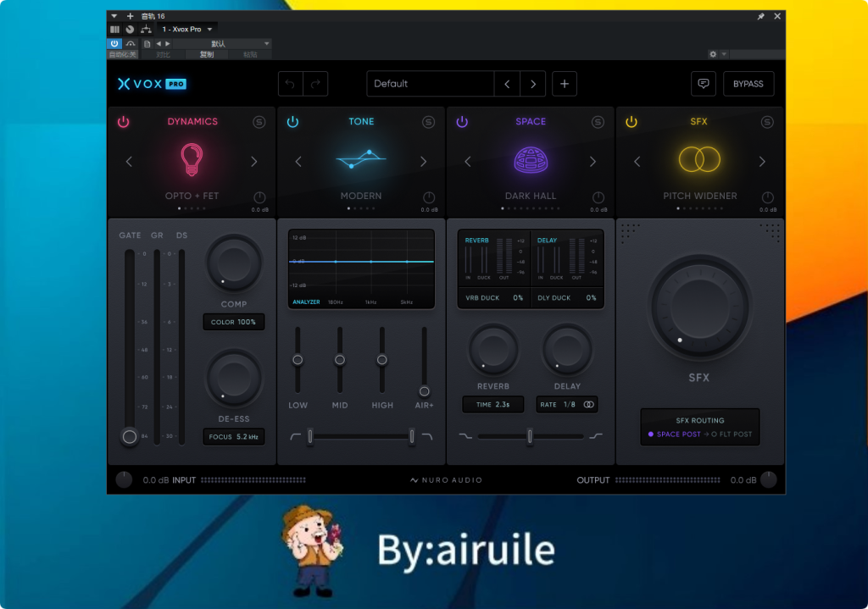This screenshot has height=609, width=868.
Task: Go to next preset with right chevron
Action: click(x=533, y=84)
